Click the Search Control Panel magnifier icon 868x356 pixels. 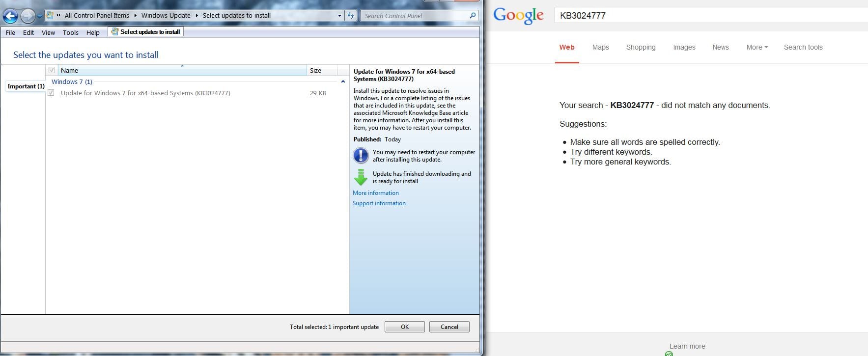[473, 16]
